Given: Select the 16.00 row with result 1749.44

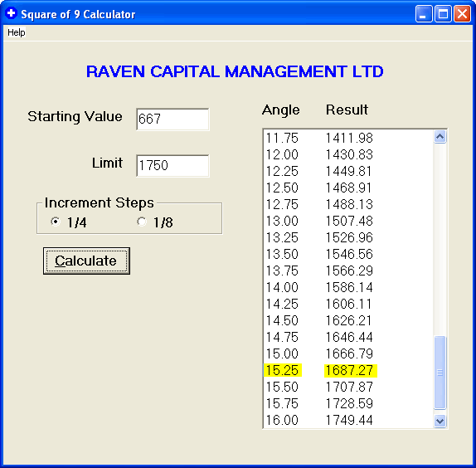Looking at the screenshot, I should coord(348,421).
